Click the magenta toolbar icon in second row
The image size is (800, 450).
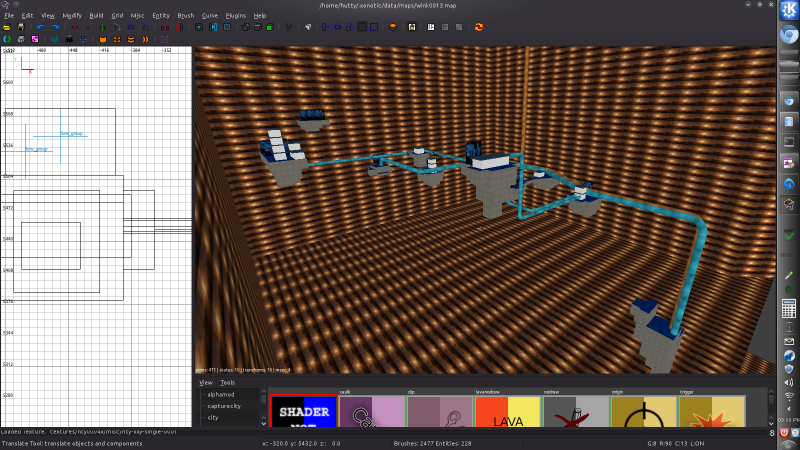point(33,39)
